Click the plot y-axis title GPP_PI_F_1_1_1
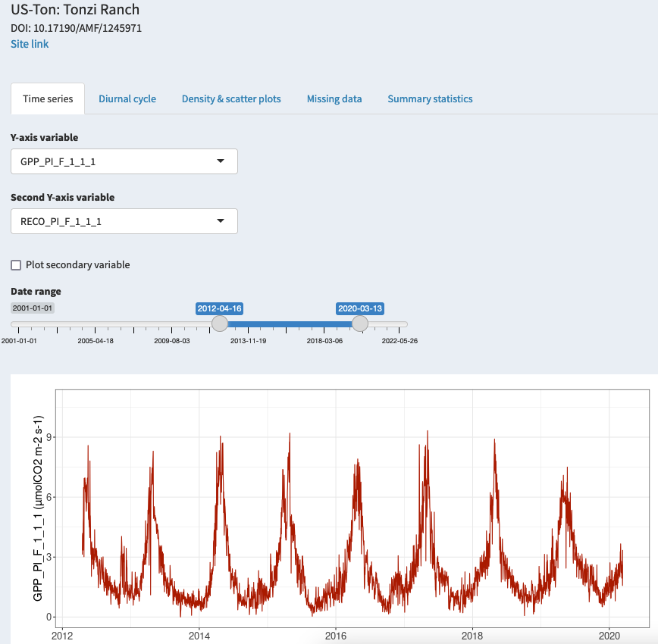Viewport: 658px width, 644px height. point(38,508)
